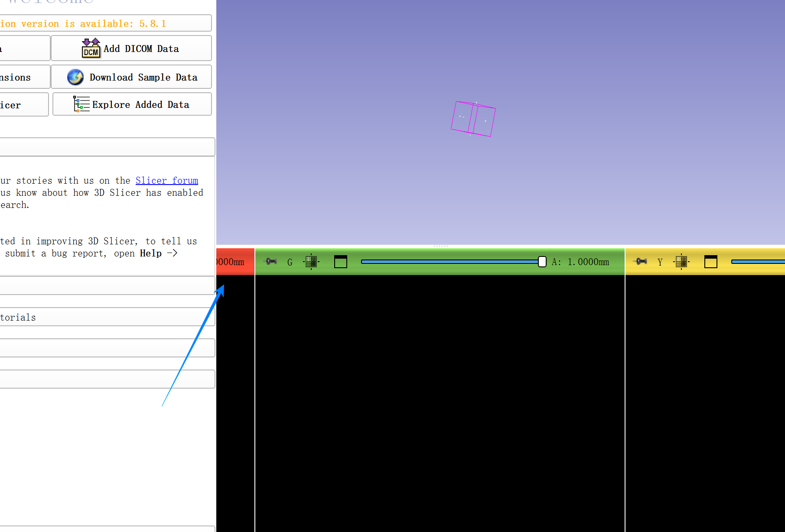Click the globe icon on Download Sample Data
The height and width of the screenshot is (532, 785).
pos(75,77)
